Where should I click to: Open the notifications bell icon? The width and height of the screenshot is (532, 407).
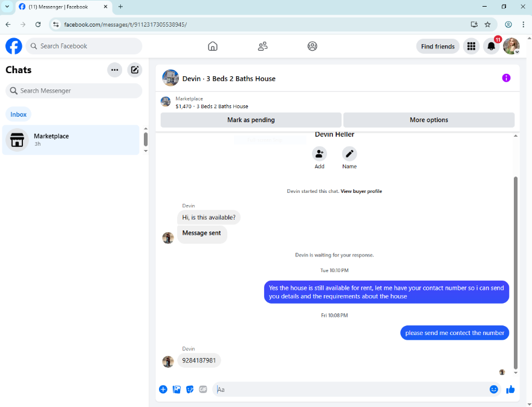tap(491, 46)
